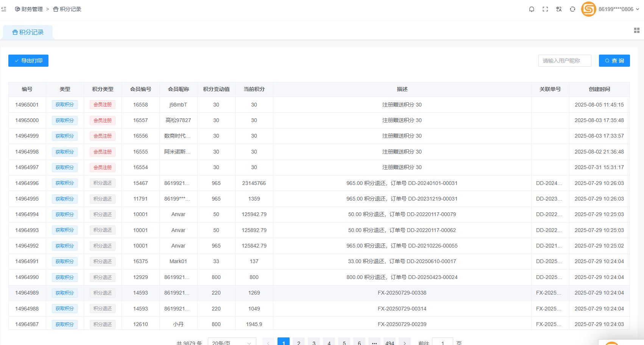Click the 获取积分 tag in row 14965001
This screenshot has height=345, width=644.
(x=65, y=105)
